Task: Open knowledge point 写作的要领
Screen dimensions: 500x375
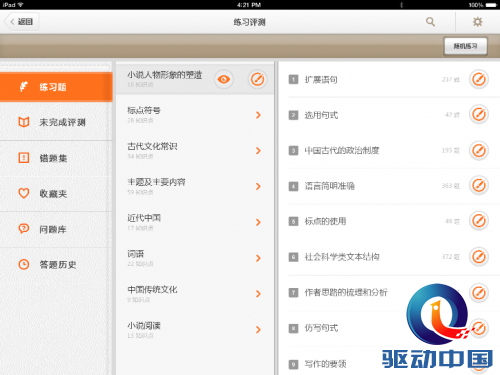Action: [x=325, y=364]
